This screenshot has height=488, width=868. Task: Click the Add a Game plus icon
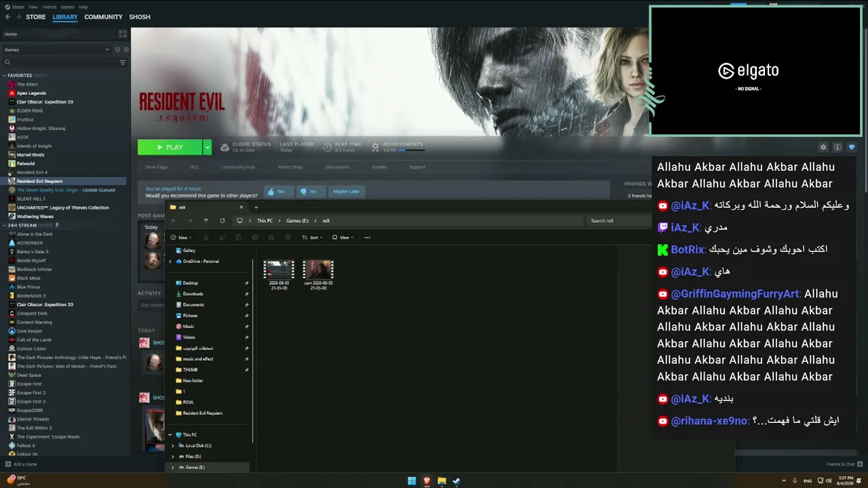(x=8, y=464)
